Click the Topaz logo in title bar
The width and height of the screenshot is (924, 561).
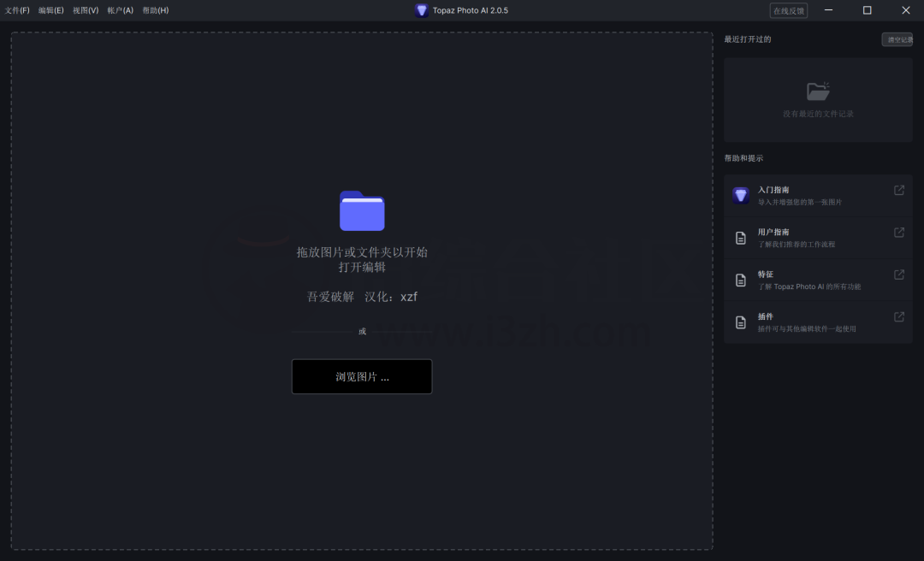point(421,10)
